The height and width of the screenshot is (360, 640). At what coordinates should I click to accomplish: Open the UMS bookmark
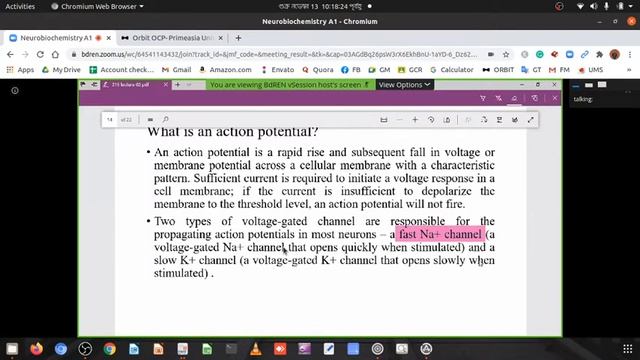590,70
